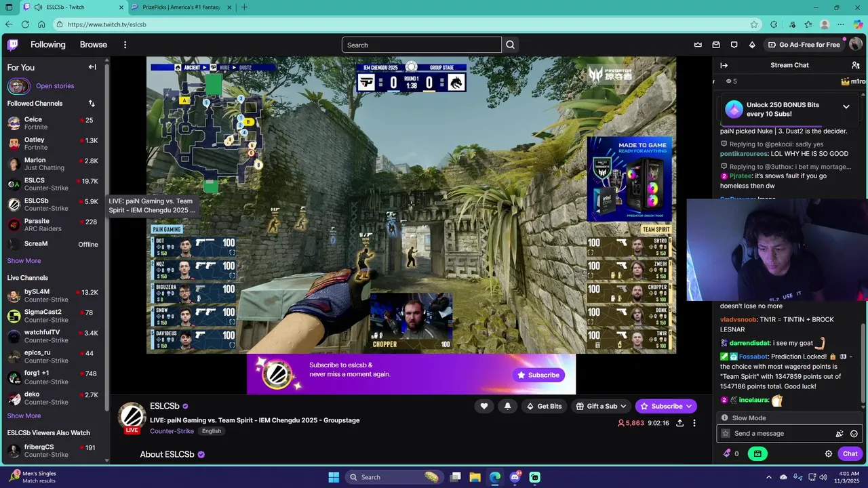Open user avatar menu at top right

[856, 45]
